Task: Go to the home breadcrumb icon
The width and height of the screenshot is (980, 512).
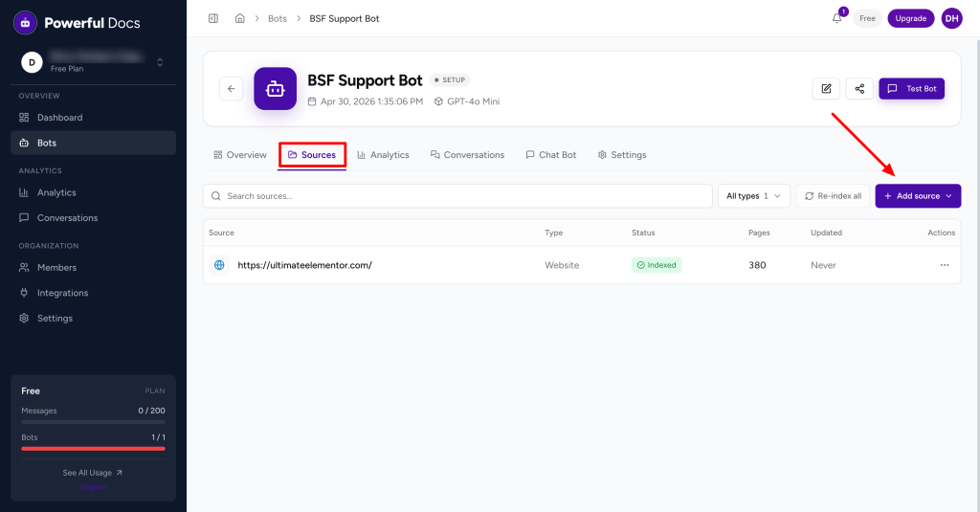Action: [239, 18]
